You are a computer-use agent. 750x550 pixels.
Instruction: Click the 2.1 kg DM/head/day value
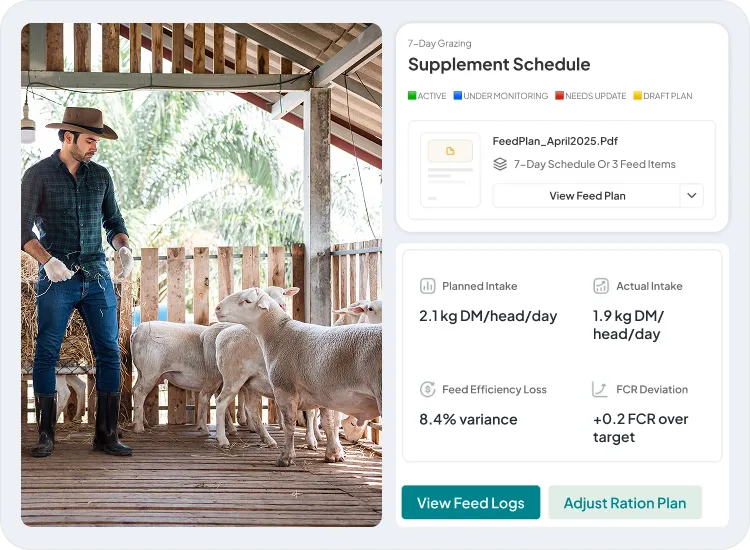click(488, 316)
